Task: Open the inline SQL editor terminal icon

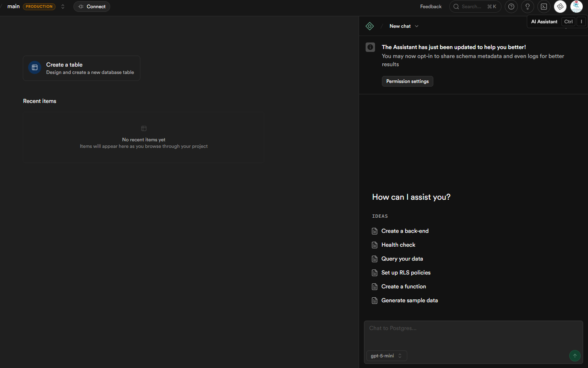Action: pos(544,7)
